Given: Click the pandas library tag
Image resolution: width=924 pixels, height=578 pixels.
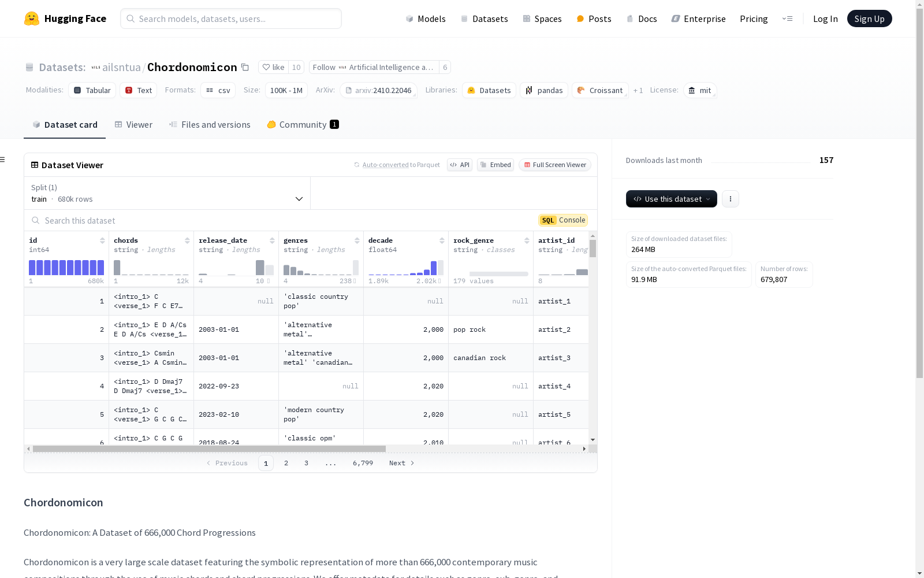Looking at the screenshot, I should pyautogui.click(x=544, y=90).
